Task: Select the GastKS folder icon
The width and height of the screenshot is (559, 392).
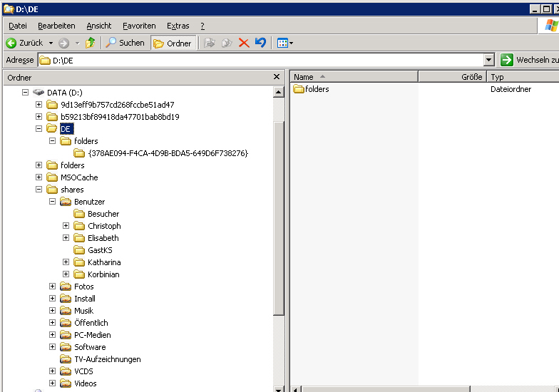Action: click(79, 250)
